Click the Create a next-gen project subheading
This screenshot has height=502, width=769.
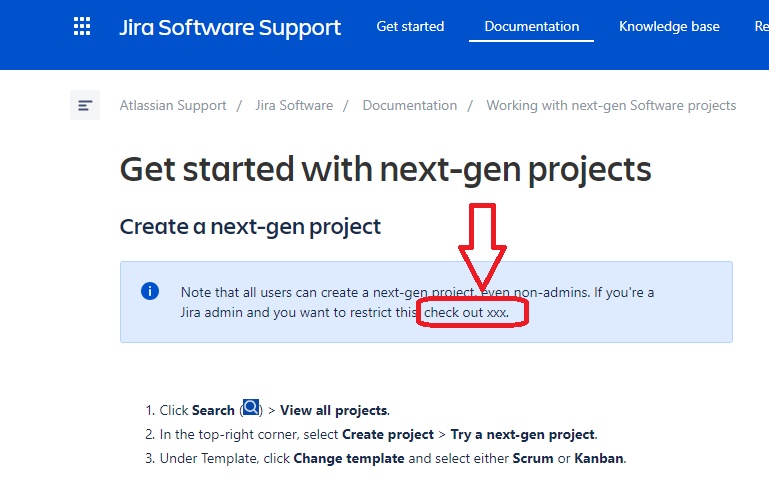point(250,226)
